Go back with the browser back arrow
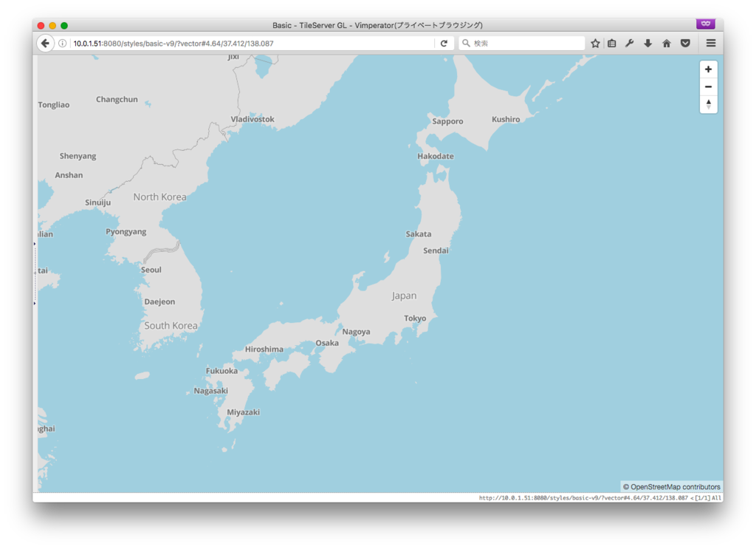Screen dimensions: 756x549 [45, 44]
